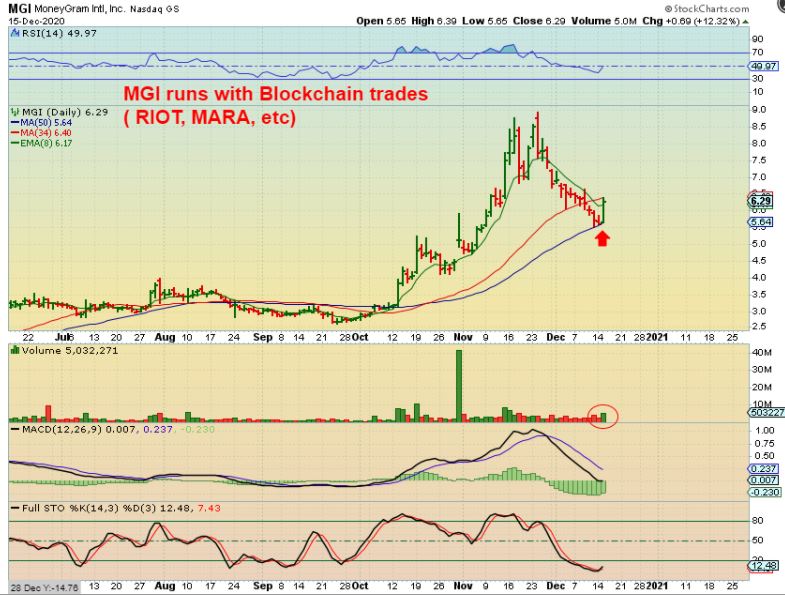Click the volume bars icon beside Volume label
Image resolution: width=785 pixels, height=595 pixels.
(15, 350)
